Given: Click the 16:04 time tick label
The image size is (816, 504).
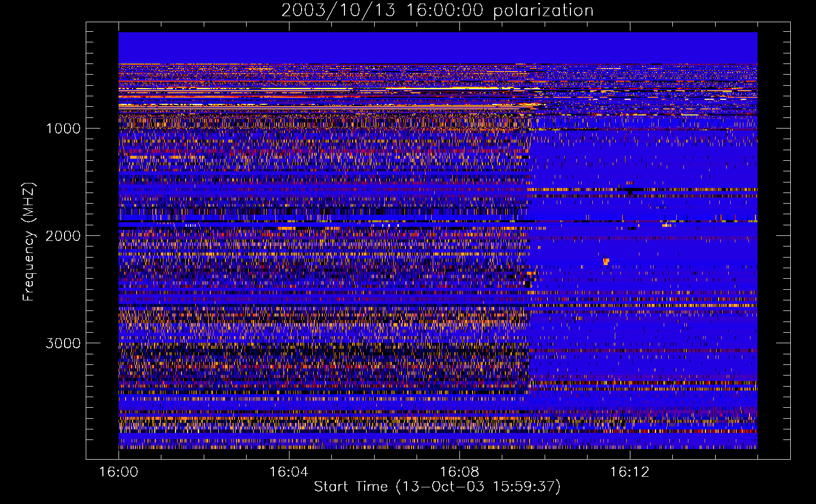Looking at the screenshot, I should click(x=288, y=472).
